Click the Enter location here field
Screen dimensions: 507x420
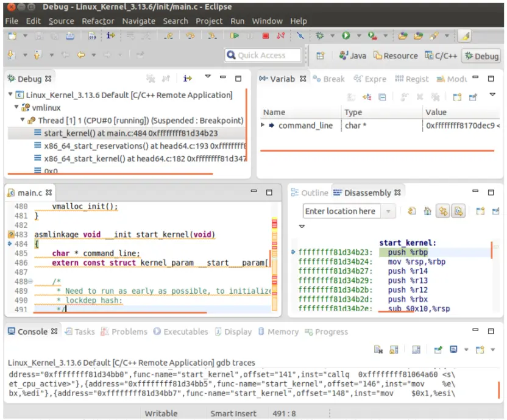coord(342,212)
